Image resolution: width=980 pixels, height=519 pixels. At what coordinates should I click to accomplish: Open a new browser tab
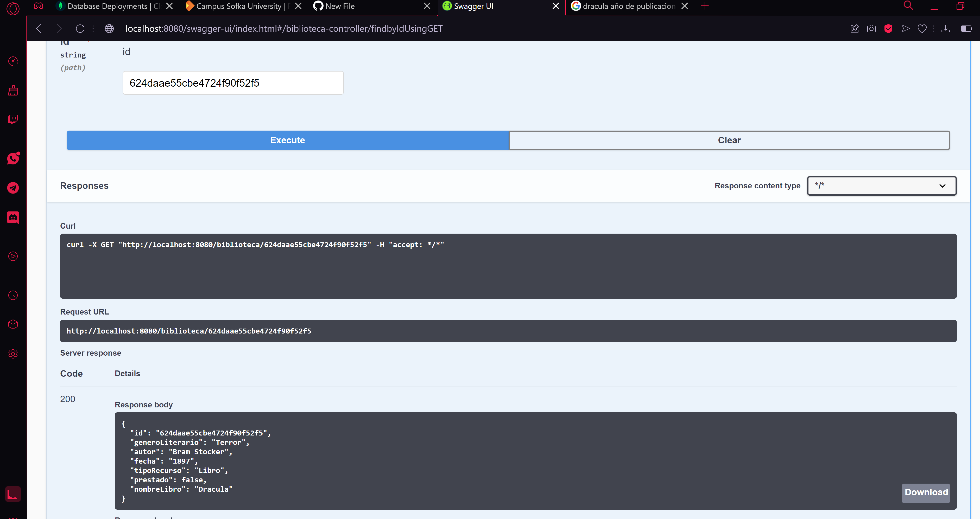(x=705, y=6)
